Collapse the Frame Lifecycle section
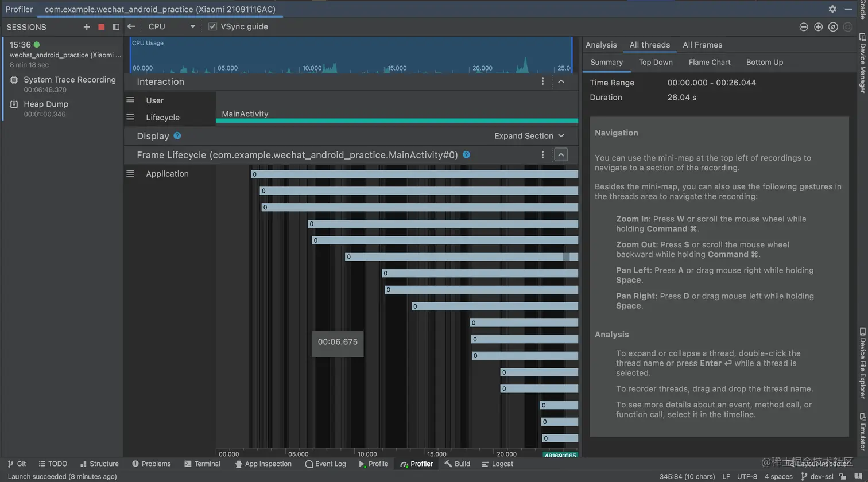This screenshot has width=868, height=482. 561,154
